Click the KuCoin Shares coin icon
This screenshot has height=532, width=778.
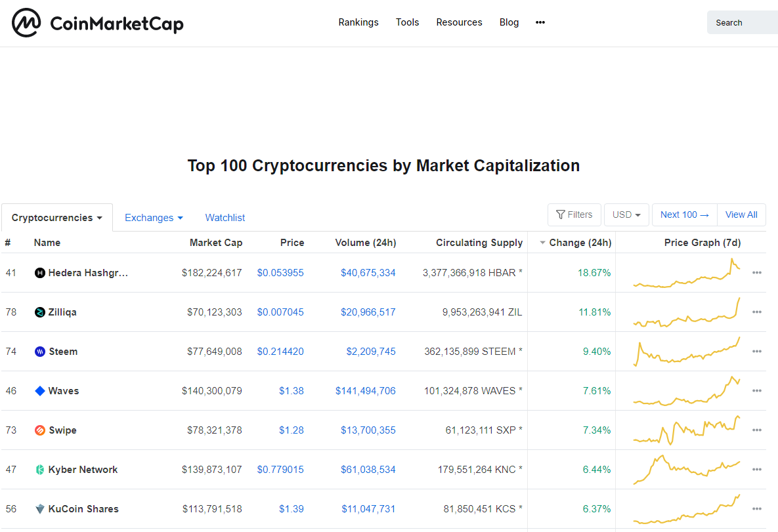pos(39,508)
